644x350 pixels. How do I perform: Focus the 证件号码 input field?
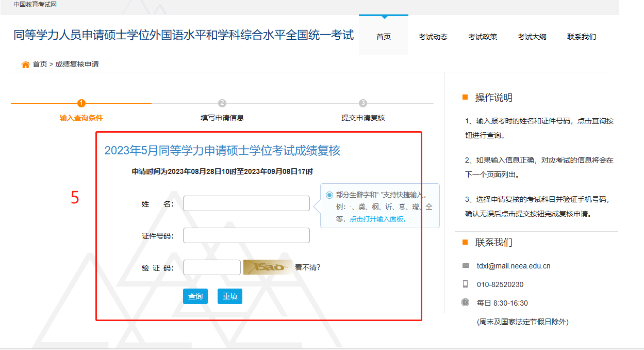click(246, 235)
